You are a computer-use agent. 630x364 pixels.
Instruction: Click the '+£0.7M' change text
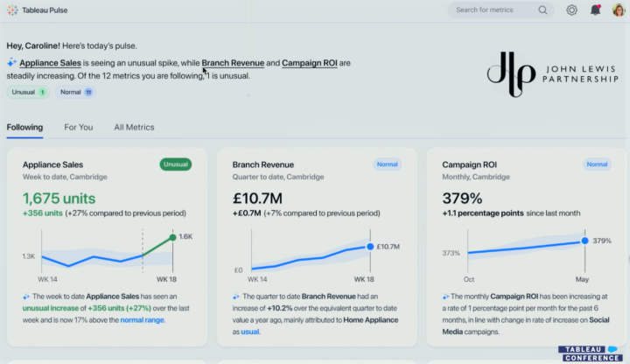point(247,213)
